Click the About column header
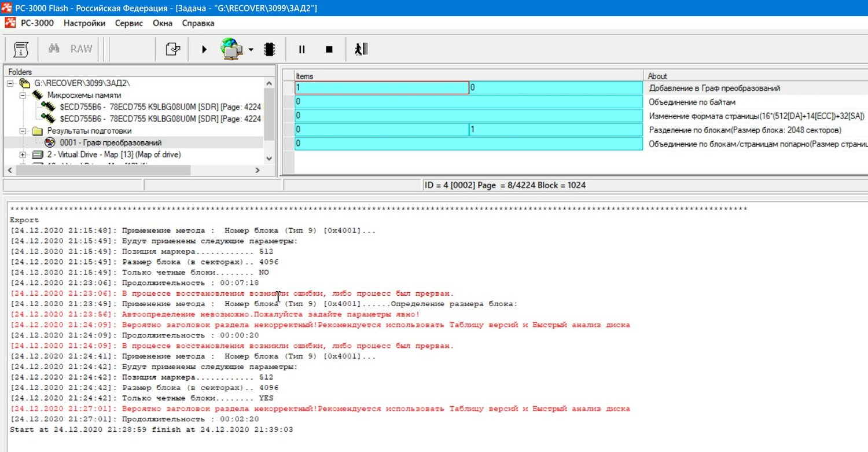Image resolution: width=868 pixels, height=452 pixels. [755, 76]
